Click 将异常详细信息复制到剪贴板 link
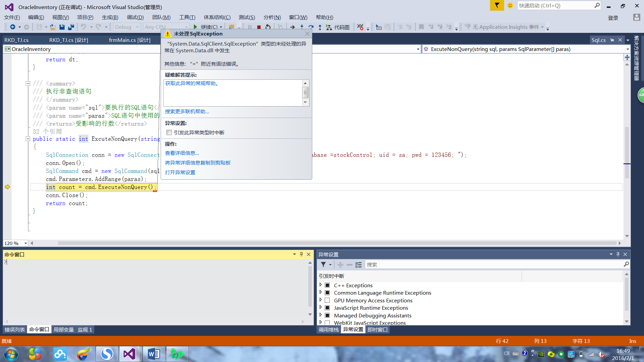 coord(198,163)
